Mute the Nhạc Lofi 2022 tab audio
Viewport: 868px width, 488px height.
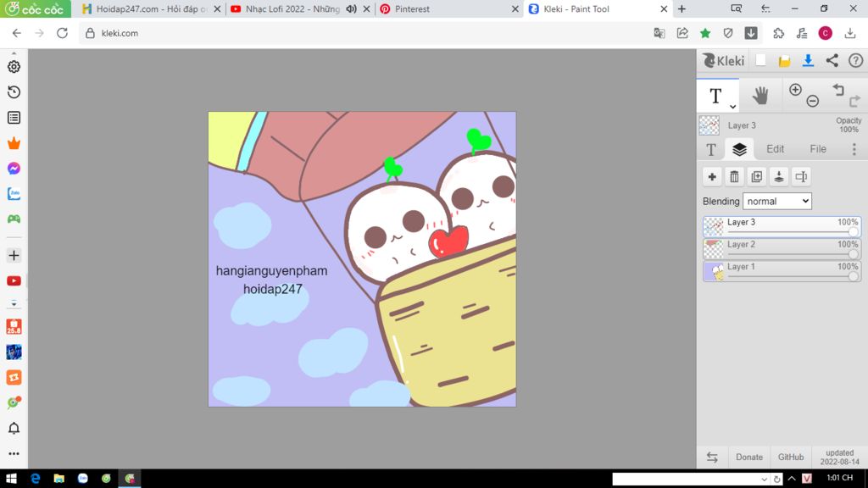point(351,8)
